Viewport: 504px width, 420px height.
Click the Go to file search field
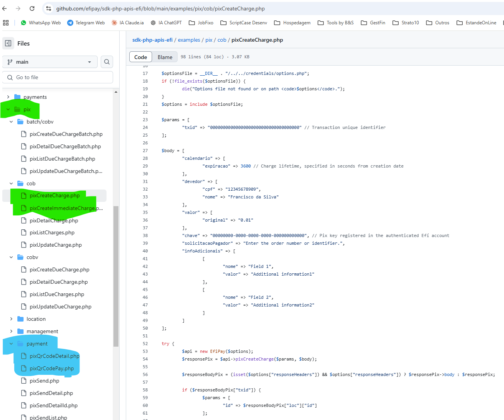coord(58,77)
